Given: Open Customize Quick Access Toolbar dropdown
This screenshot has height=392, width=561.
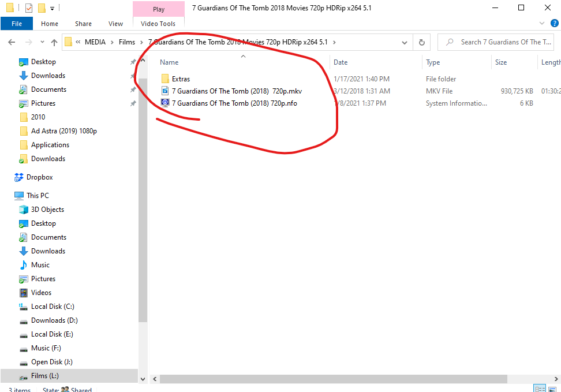Looking at the screenshot, I should [x=53, y=8].
